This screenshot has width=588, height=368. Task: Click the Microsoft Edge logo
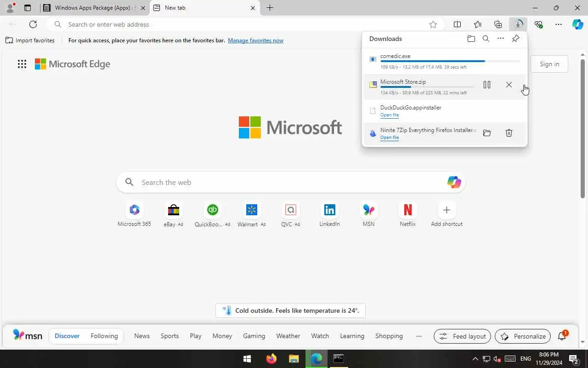[73, 64]
